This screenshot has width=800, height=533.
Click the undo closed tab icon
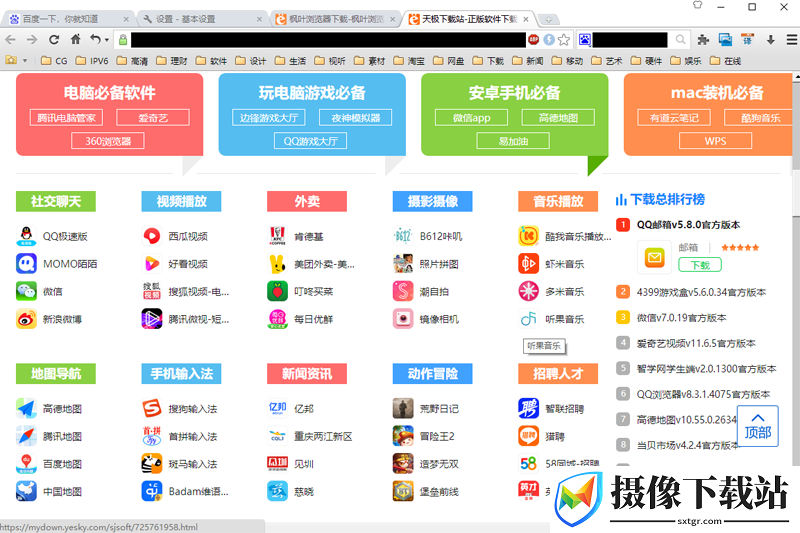tap(95, 39)
